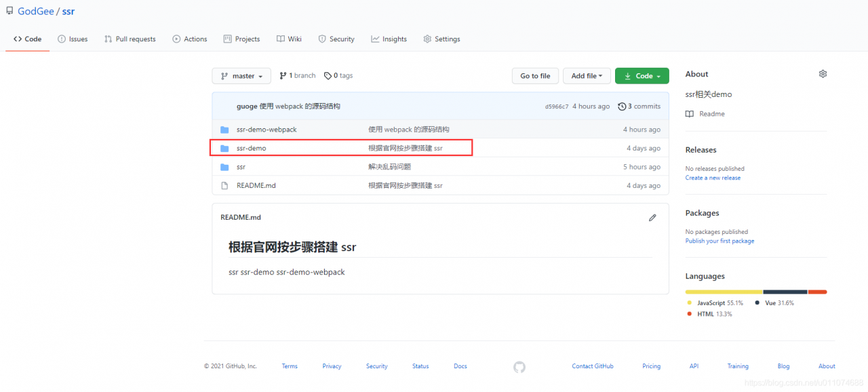The width and height of the screenshot is (868, 392).
Task: Open the footer Security link
Action: (x=376, y=366)
